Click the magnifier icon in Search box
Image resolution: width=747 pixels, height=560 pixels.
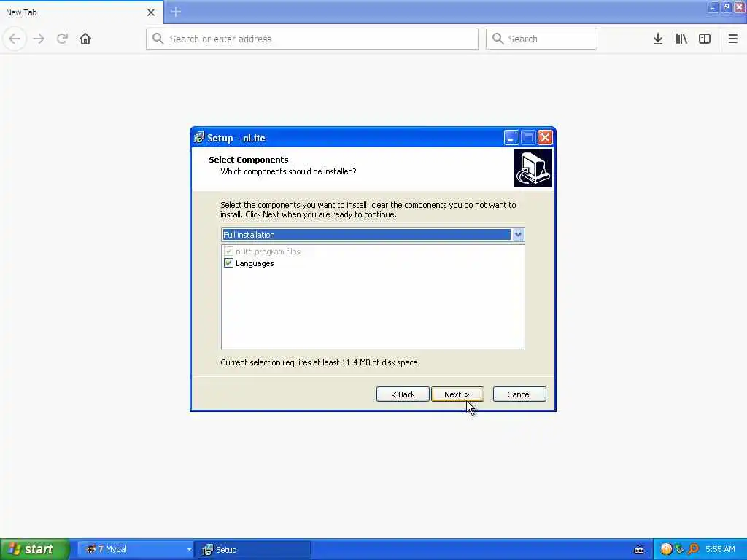(498, 39)
